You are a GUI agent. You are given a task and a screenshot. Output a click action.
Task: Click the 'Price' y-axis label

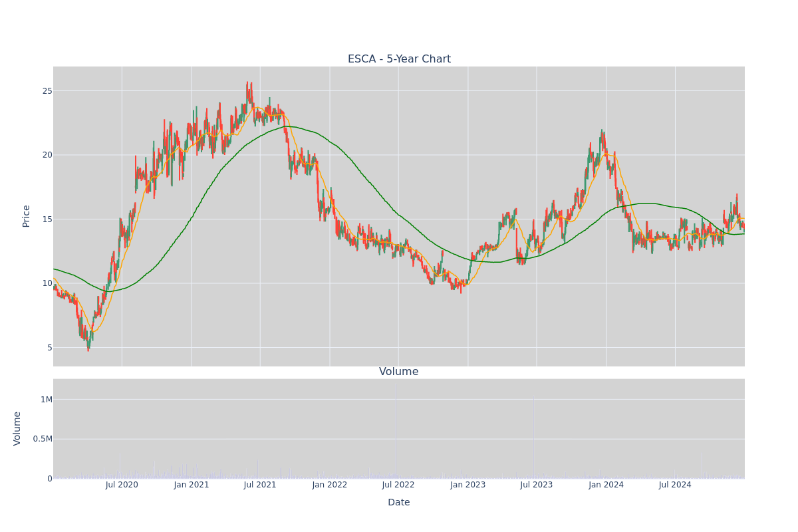point(27,216)
